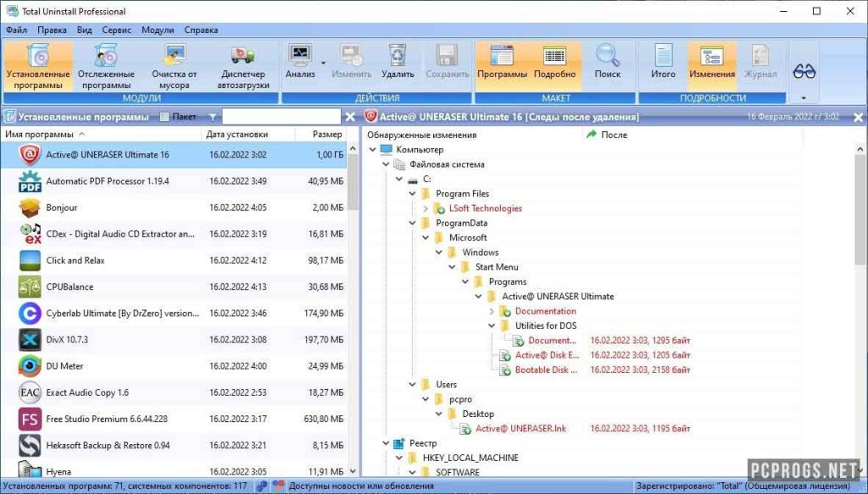Select the CDex program icon
The width and height of the screenshot is (868, 494).
[31, 234]
